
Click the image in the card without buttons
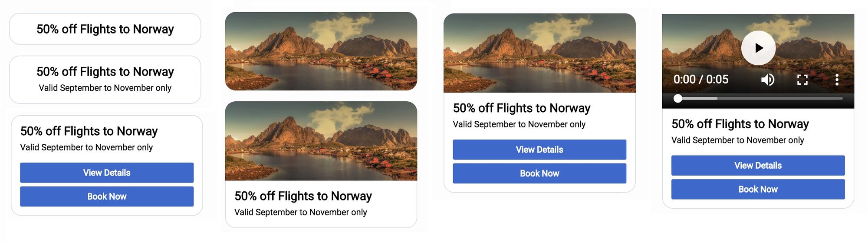[x=321, y=141]
